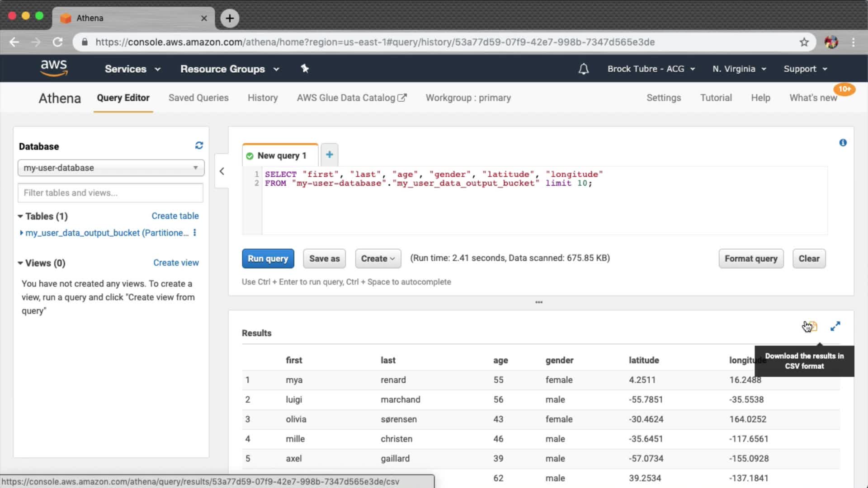The height and width of the screenshot is (488, 868).
Task: Click the Filter tables and views field
Action: tap(111, 193)
